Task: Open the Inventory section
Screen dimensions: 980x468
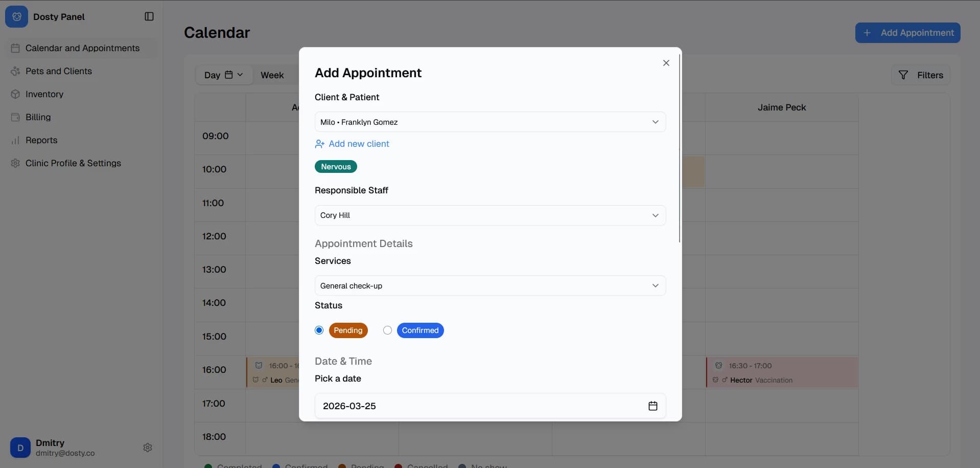Action: pos(82,94)
